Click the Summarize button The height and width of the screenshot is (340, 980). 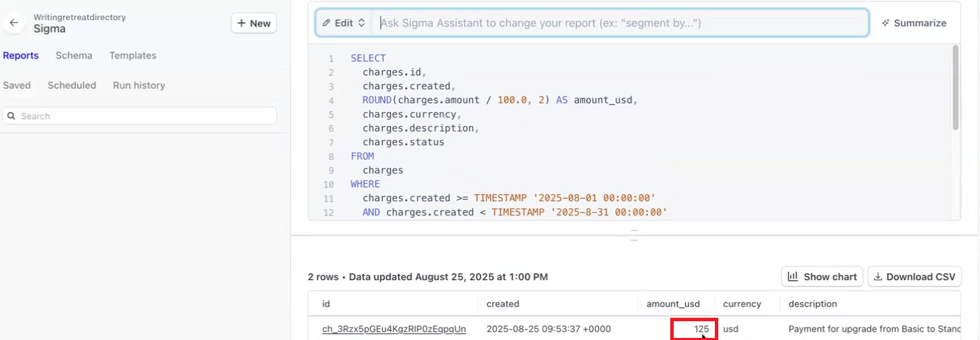[913, 23]
